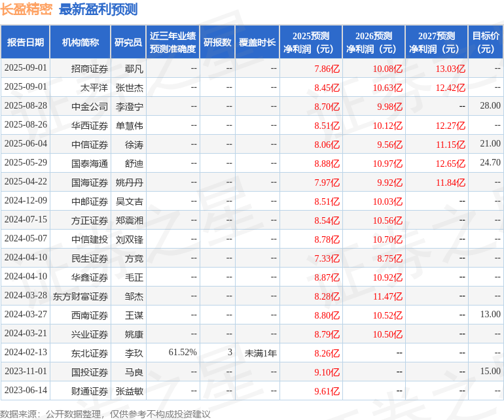Click 2026预测净利润 column header
Viewport: 504px width, 420px height.
coord(374,42)
